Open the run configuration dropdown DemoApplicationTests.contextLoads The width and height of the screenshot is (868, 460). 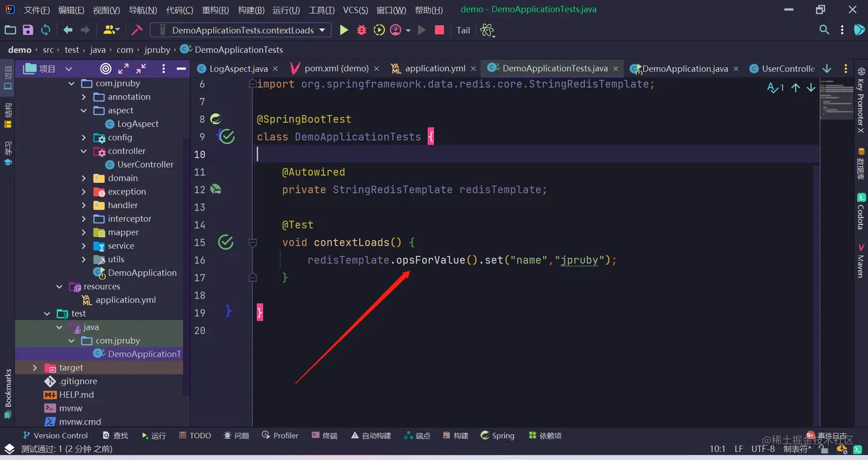[x=241, y=30]
